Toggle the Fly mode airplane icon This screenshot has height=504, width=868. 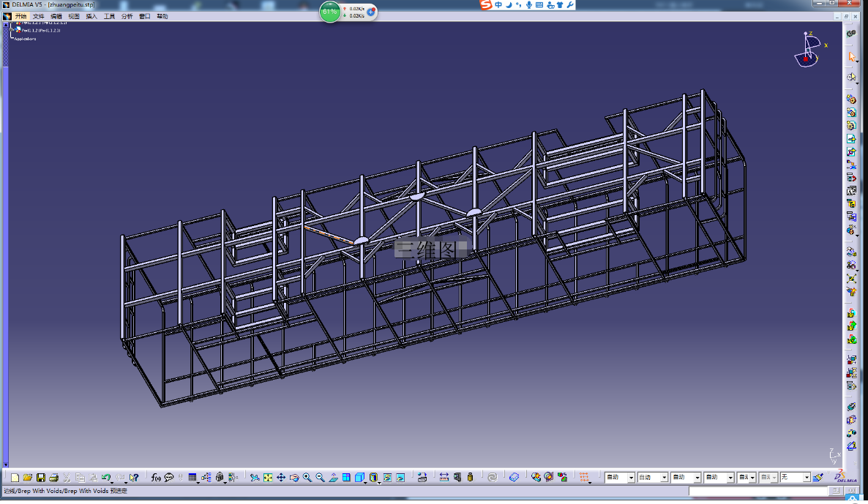(255, 478)
